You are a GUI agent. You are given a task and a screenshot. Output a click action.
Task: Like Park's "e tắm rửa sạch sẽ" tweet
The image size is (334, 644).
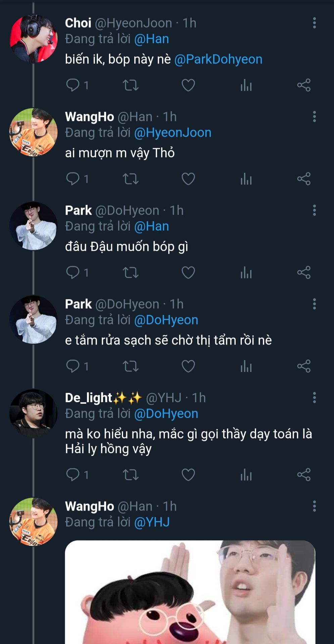coord(188,366)
